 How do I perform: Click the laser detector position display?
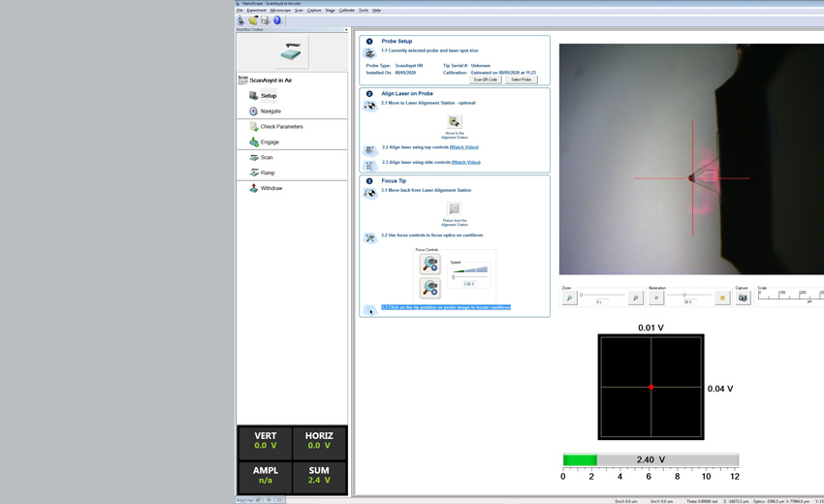click(650, 387)
